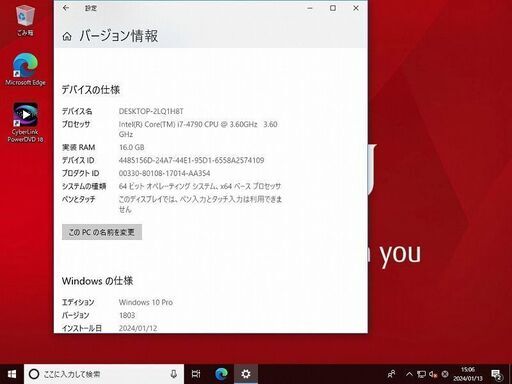Click the Cortana circle icon in search box
Image resolution: width=512 pixels, height=384 pixels.
click(x=34, y=374)
